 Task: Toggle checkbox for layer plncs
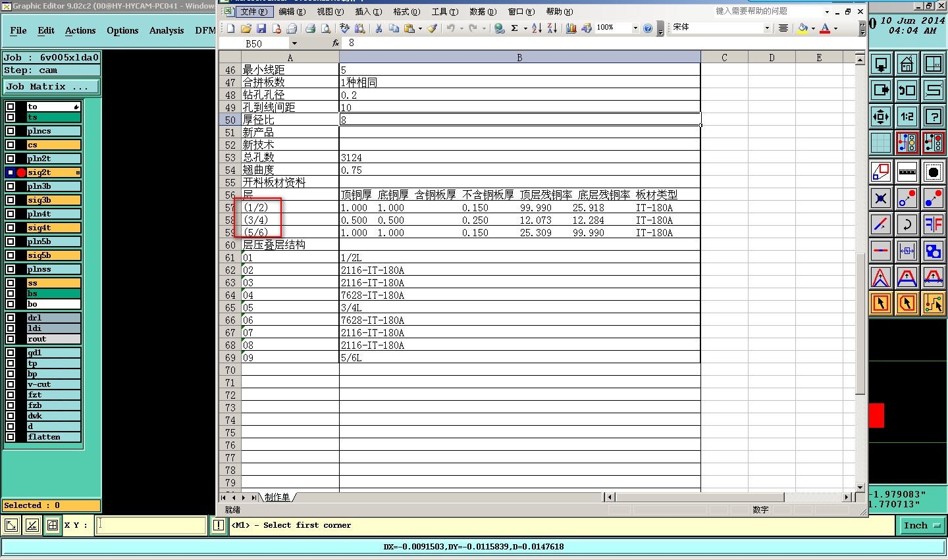11,131
